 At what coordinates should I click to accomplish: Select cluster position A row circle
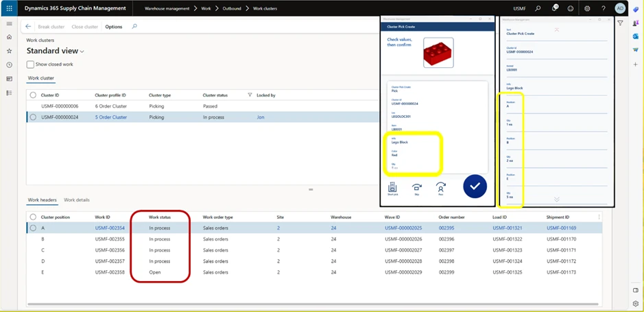(33, 228)
